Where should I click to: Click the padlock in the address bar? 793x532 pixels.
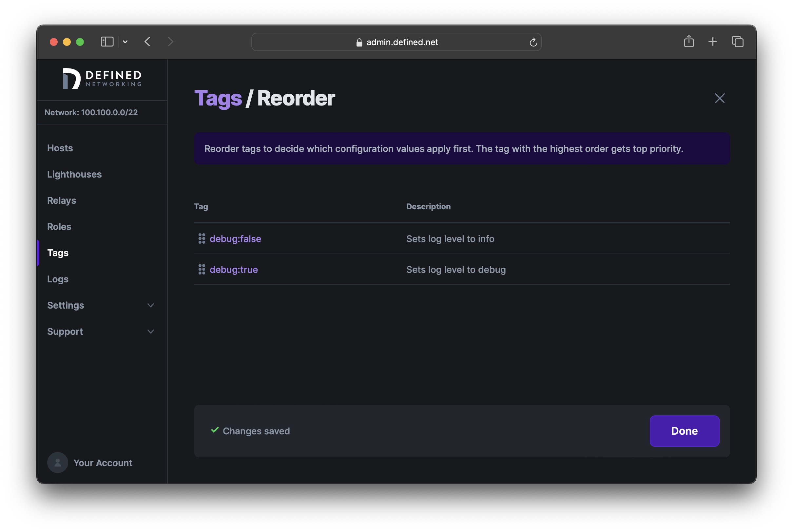(358, 42)
